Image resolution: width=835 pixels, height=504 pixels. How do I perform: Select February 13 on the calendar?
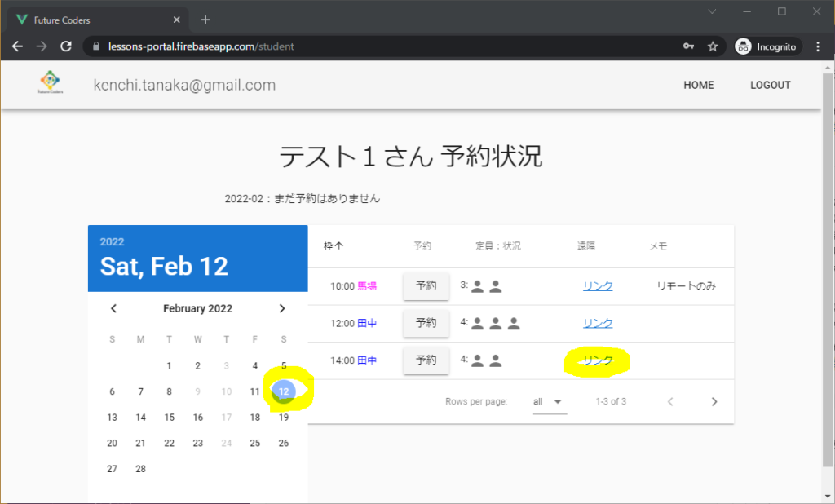[x=112, y=418]
